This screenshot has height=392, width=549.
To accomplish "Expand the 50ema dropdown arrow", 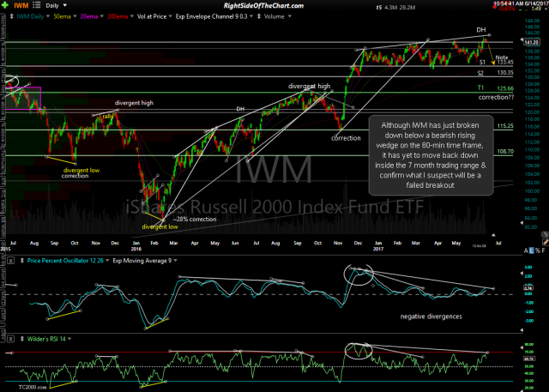I will pos(75,16).
